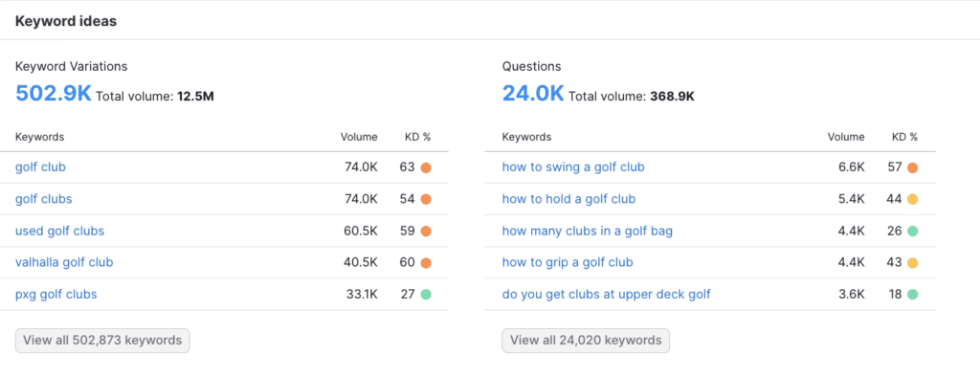Click the green KD dot for 'pxg golf clubs'
This screenshot has height=377, width=980.
pos(426,295)
